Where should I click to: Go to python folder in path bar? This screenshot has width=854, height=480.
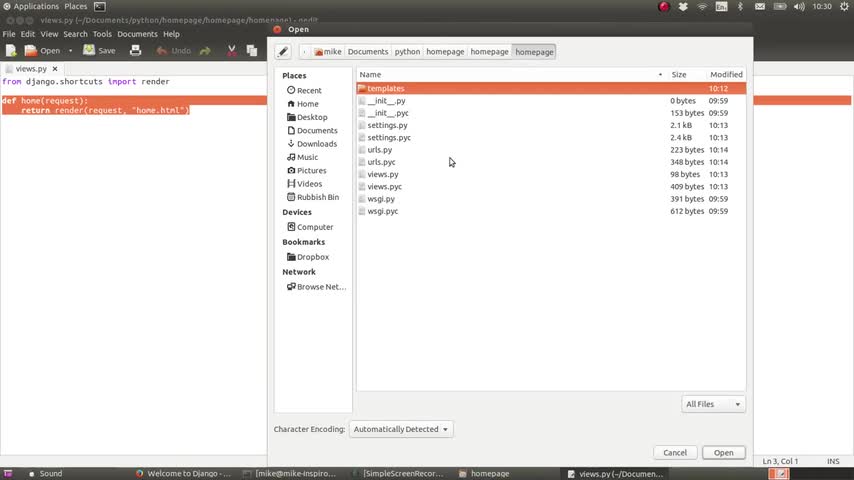coord(407,52)
